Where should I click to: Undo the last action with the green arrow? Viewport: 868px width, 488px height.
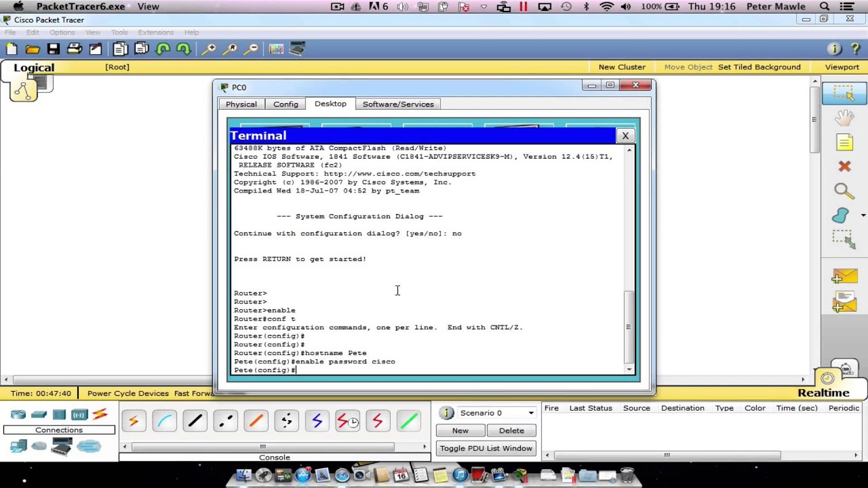pos(163,49)
